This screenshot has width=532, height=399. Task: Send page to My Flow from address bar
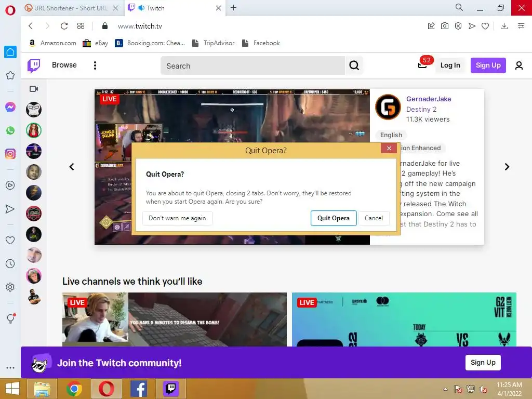472,26
